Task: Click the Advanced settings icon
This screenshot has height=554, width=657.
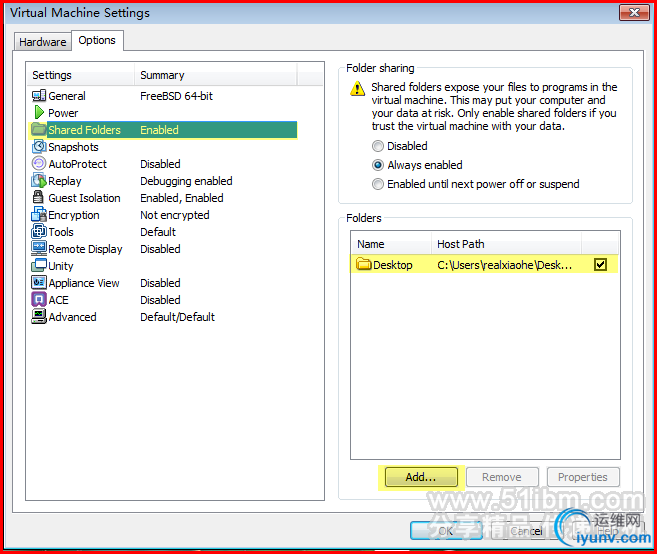Action: pyautogui.click(x=39, y=316)
